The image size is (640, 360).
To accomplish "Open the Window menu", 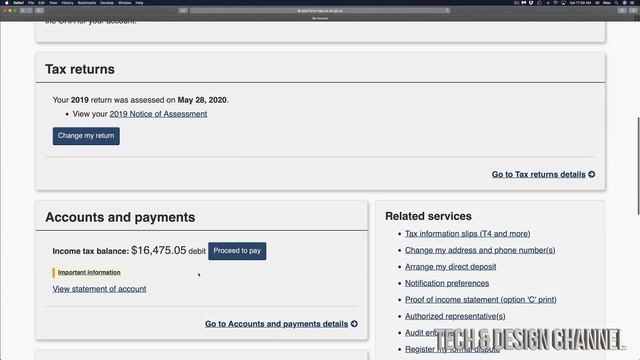I will pyautogui.click(x=125, y=3).
